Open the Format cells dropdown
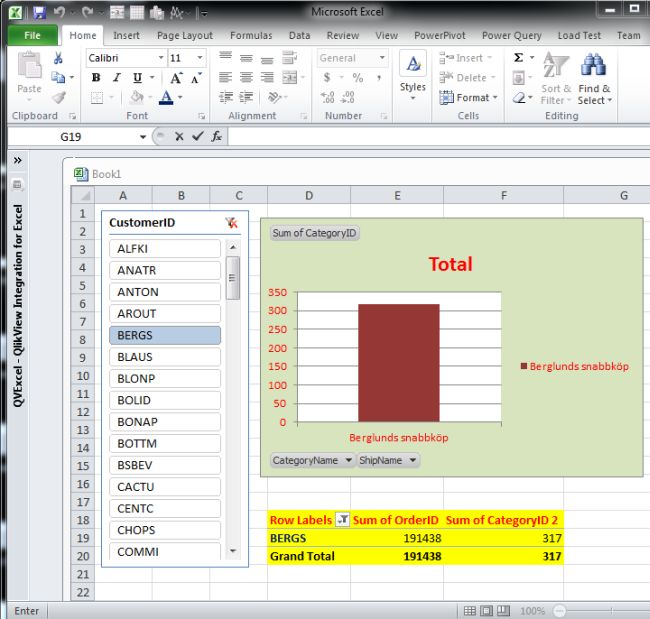 point(468,98)
